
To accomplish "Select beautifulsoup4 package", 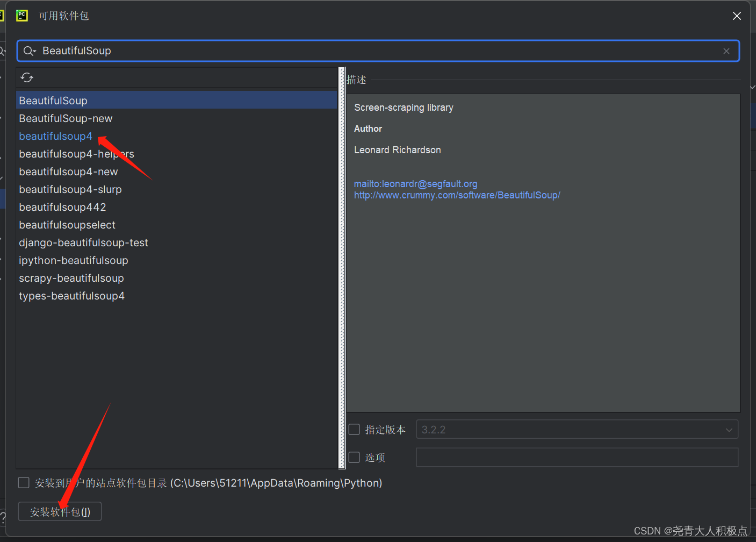I will click(x=177, y=136).
